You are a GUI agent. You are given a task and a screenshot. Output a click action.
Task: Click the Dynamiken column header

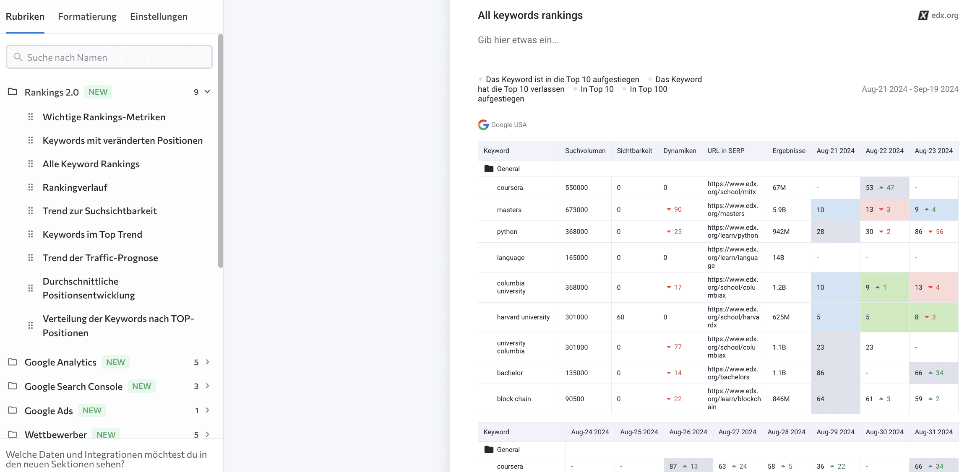pos(680,150)
